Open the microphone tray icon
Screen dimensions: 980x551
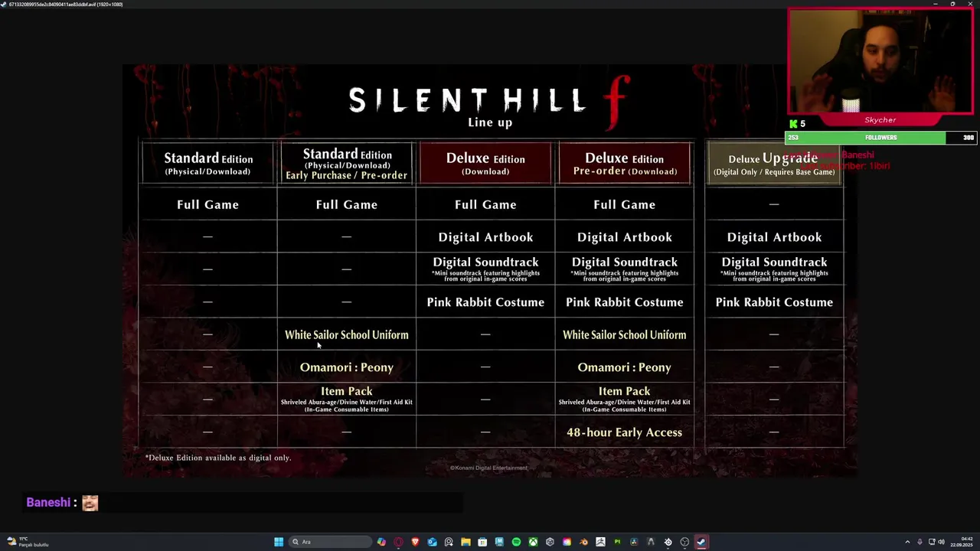[920, 542]
